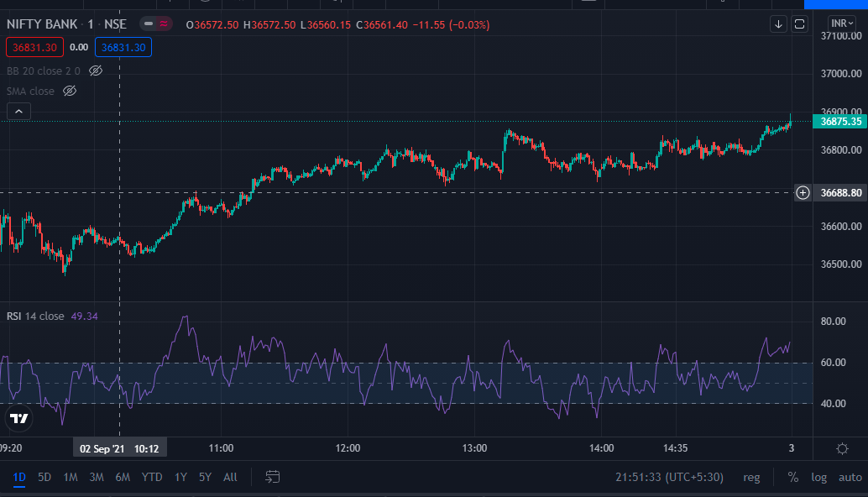Collapse the indicator legend with chevron
This screenshot has height=497, width=868.
click(x=18, y=112)
